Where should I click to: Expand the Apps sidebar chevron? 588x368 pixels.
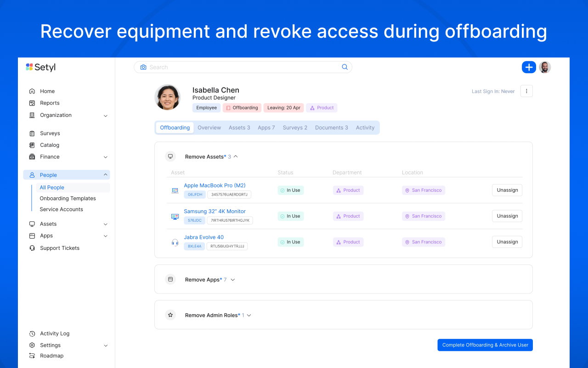tap(106, 236)
